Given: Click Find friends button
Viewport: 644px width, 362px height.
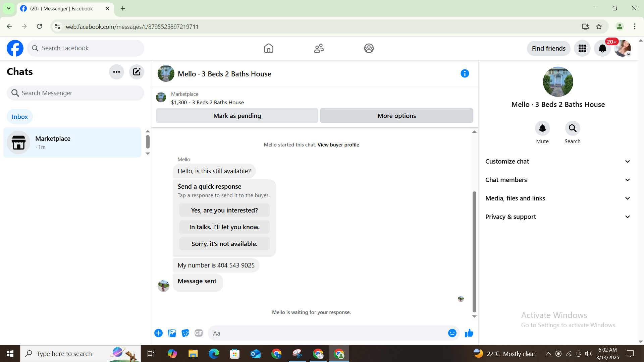Looking at the screenshot, I should (x=549, y=49).
